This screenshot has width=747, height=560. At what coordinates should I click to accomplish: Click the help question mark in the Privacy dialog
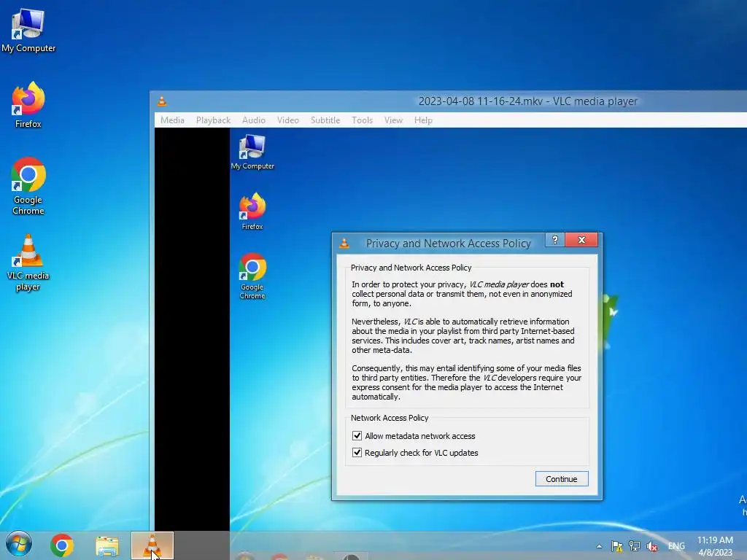555,240
